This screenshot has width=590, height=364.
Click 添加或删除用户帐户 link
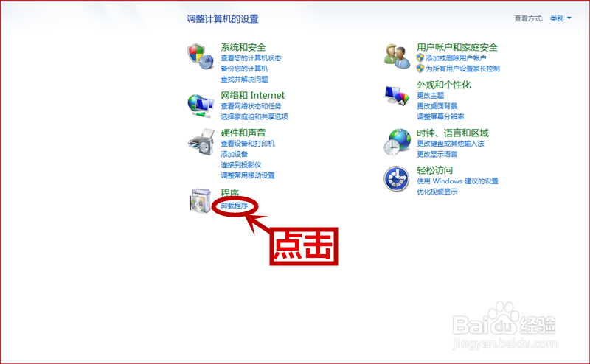(456, 58)
